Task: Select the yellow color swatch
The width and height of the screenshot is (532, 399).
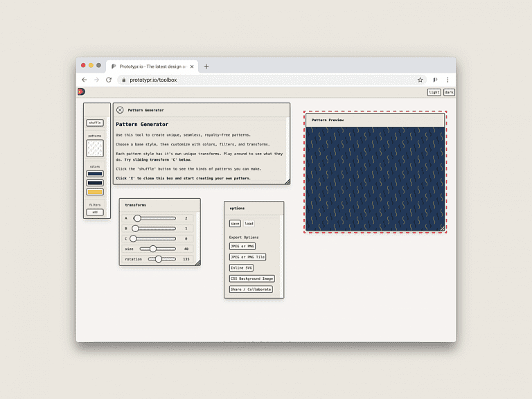Action: pyautogui.click(x=95, y=192)
